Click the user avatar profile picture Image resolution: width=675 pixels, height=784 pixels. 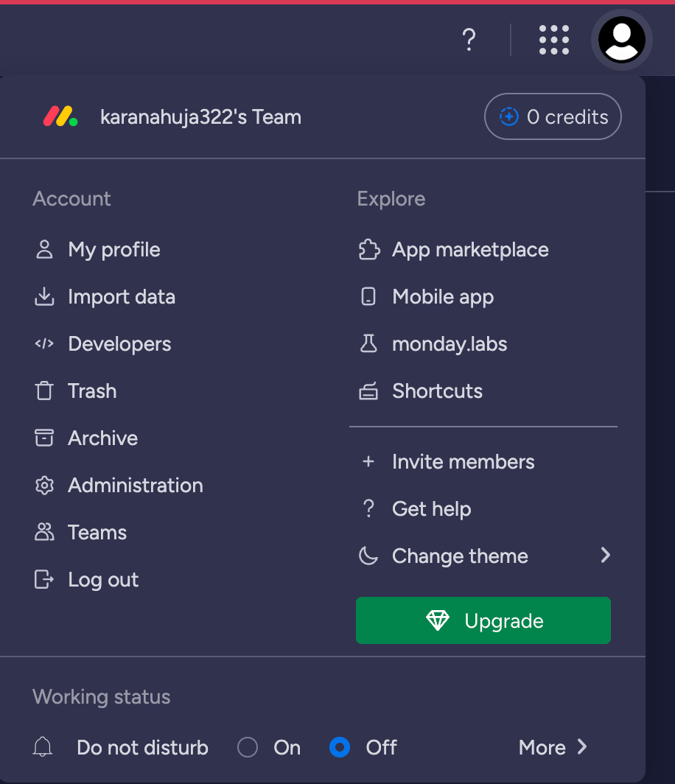(621, 40)
